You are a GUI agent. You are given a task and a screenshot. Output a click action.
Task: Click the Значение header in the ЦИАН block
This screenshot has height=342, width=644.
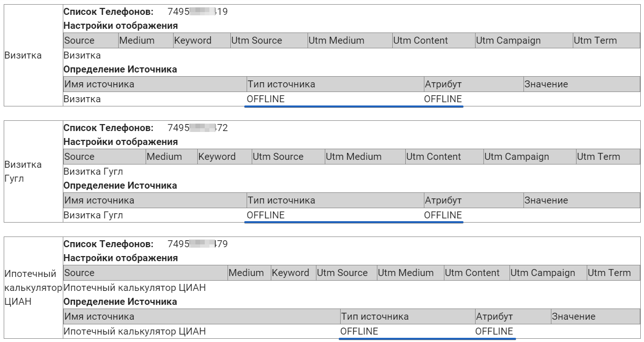(x=596, y=316)
